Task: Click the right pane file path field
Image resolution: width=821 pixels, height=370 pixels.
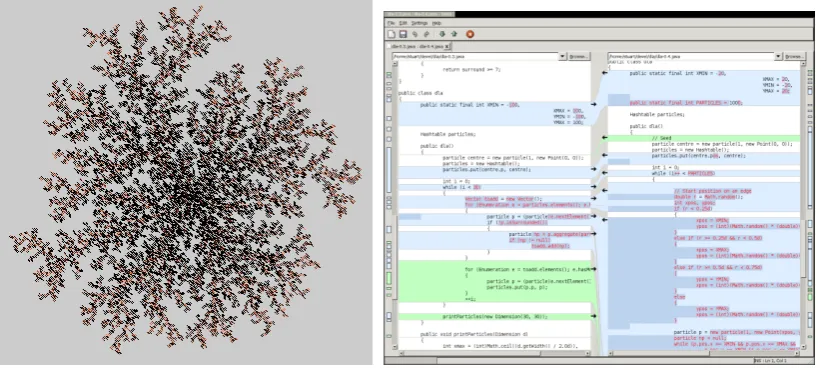Action: tap(691, 56)
